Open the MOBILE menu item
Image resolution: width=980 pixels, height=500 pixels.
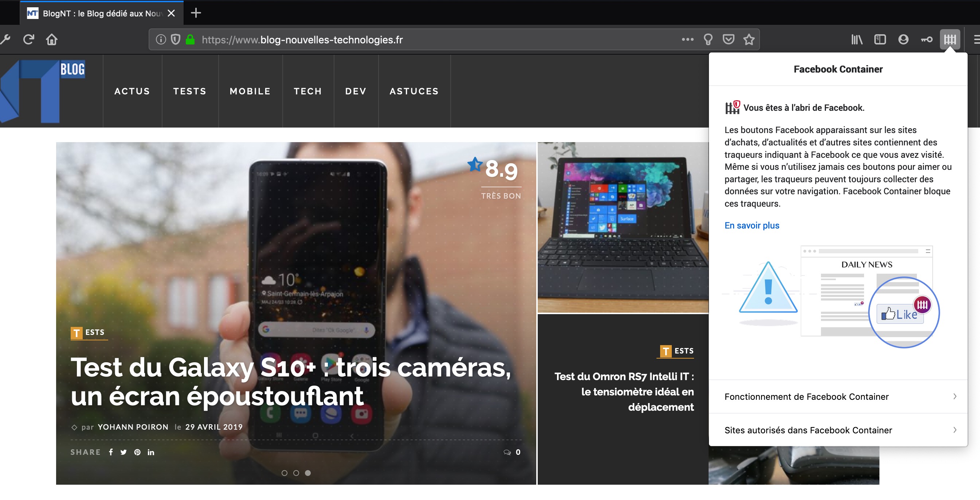point(250,91)
